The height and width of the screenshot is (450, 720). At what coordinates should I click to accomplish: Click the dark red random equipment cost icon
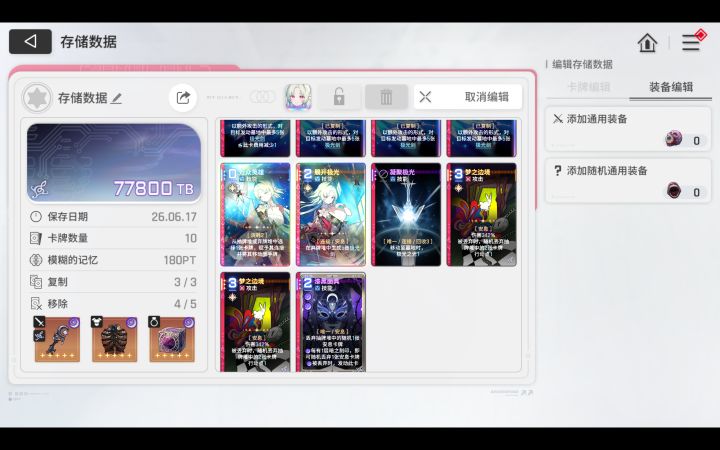674,190
